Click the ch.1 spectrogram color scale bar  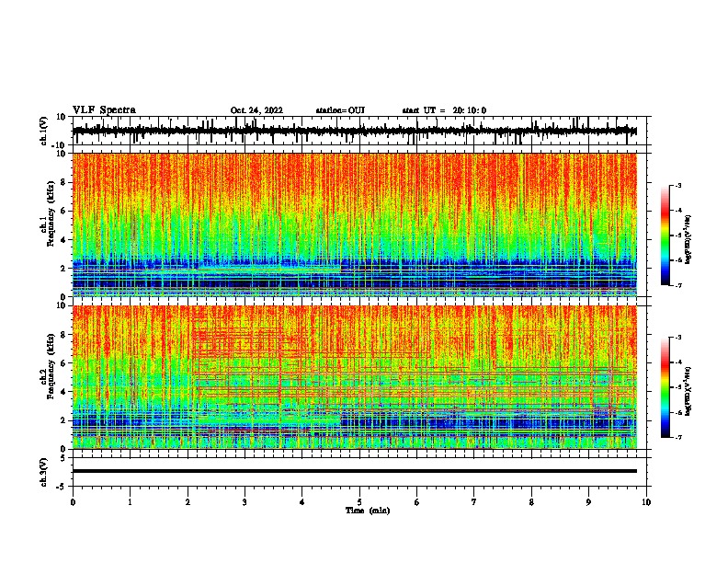pos(665,236)
